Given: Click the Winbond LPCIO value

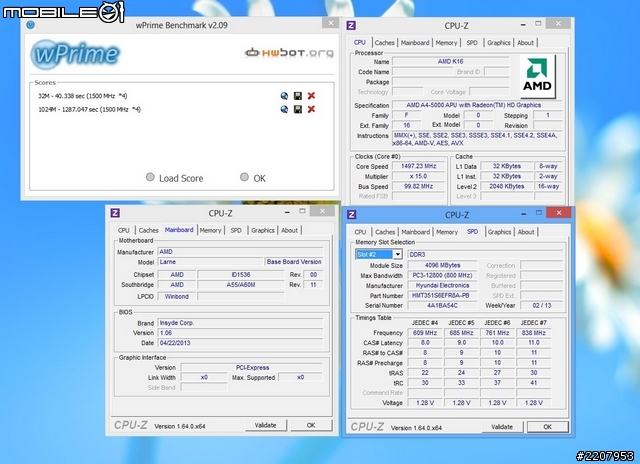Looking at the screenshot, I should click(176, 297).
